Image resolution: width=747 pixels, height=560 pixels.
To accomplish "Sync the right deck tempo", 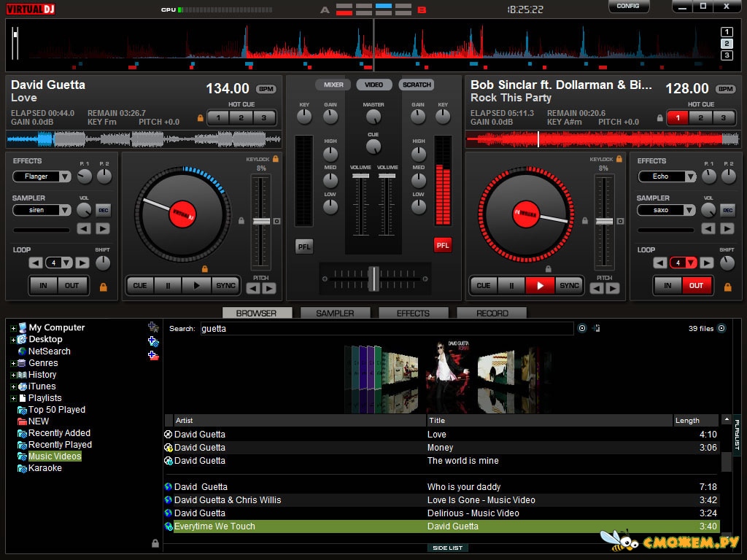I will click(569, 286).
